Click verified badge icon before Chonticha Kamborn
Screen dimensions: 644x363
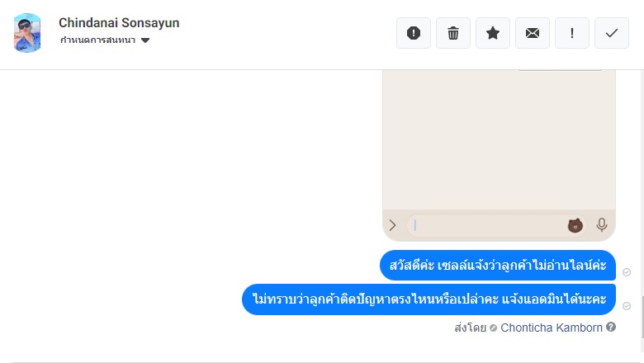click(493, 328)
